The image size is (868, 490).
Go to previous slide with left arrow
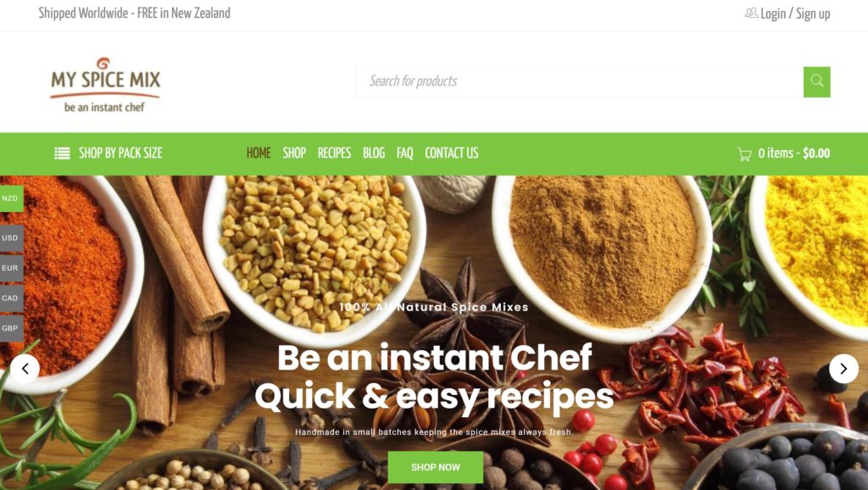(25, 369)
